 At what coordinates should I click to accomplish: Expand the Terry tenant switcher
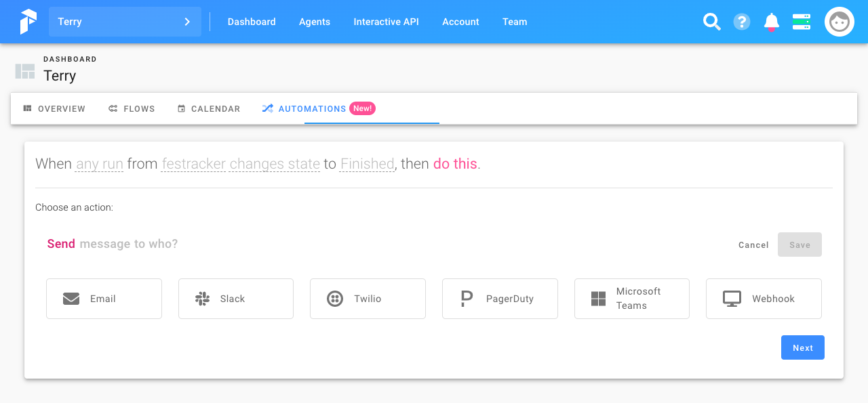point(125,22)
